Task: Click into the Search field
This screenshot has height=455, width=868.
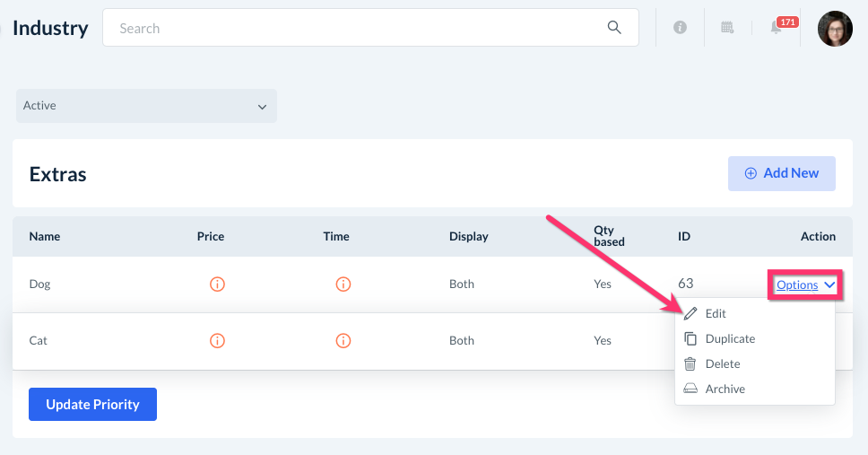Action: pos(359,28)
